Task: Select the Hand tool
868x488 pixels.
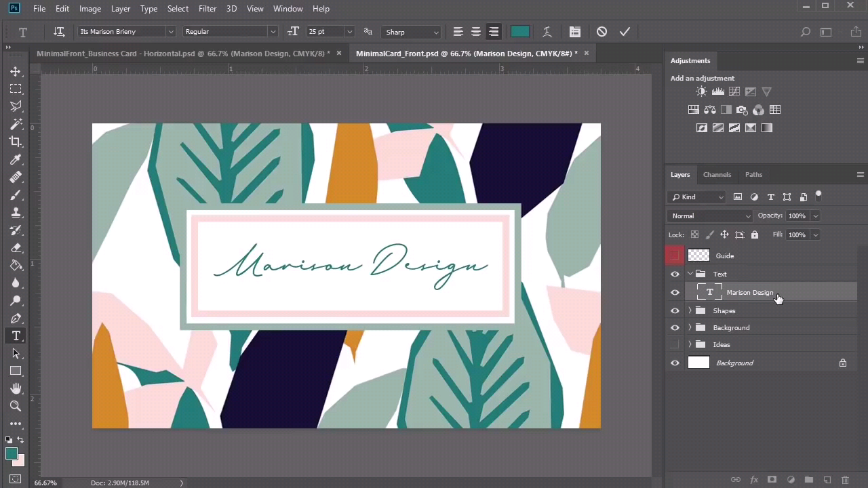Action: 16,388
